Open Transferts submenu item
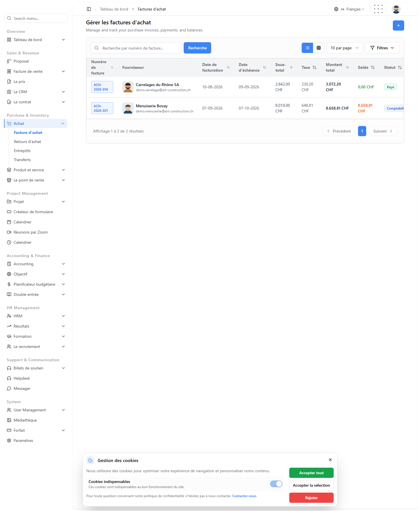The image size is (420, 511). pos(22,160)
